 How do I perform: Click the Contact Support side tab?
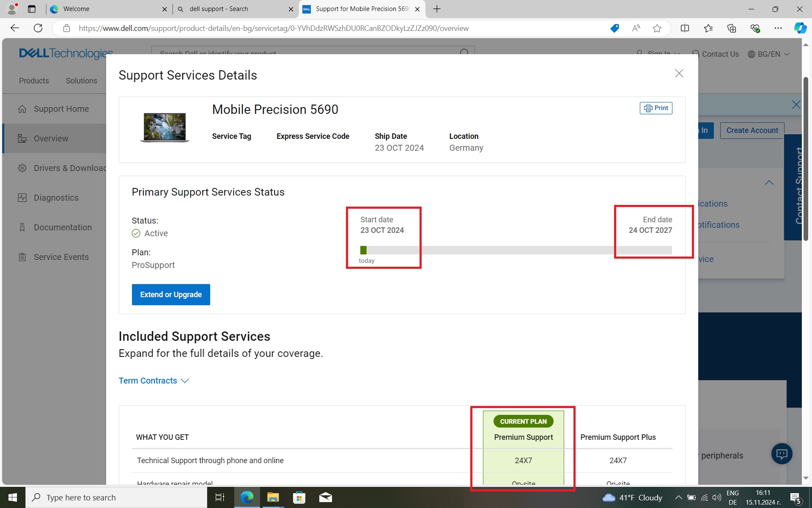tap(793, 187)
